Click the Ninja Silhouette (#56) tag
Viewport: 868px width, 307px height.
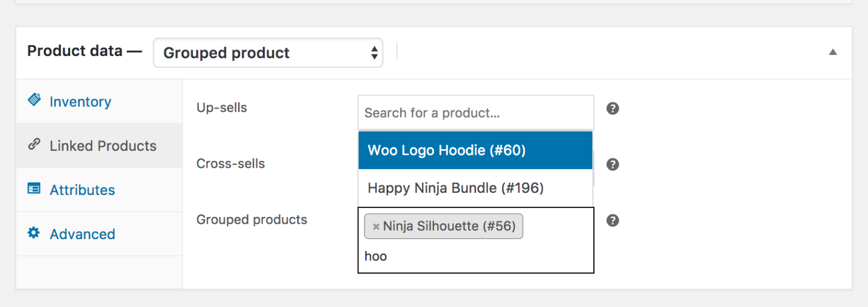click(x=449, y=227)
